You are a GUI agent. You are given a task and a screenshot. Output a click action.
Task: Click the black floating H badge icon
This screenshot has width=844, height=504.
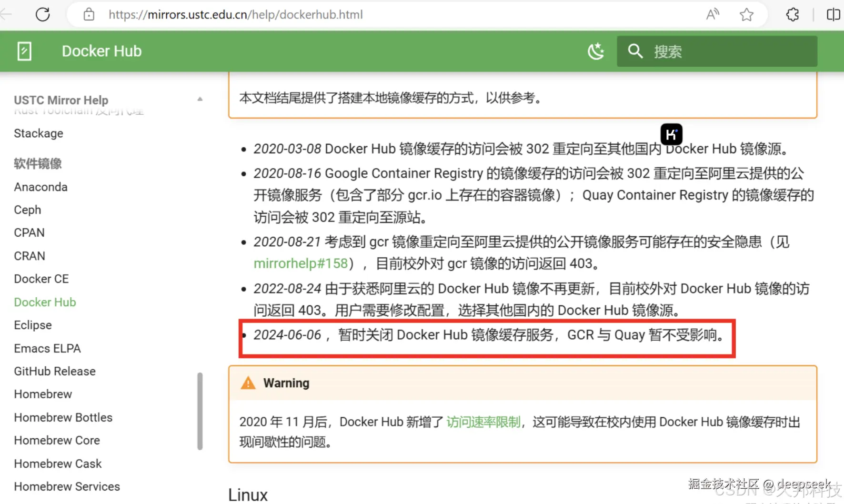672,134
